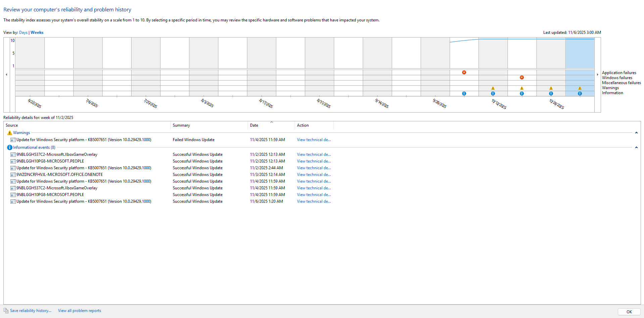This screenshot has width=644, height=318.
Task: Switch the chart view to Weeks
Action: point(37,33)
